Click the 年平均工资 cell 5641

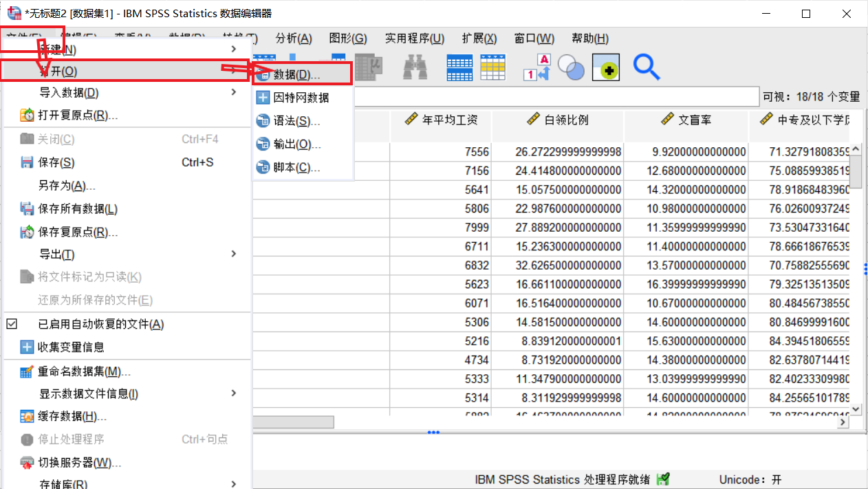coord(441,189)
